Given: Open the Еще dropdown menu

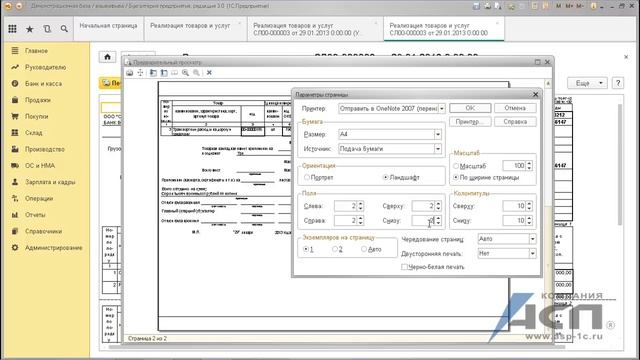Looking at the screenshot, I should click(x=587, y=83).
